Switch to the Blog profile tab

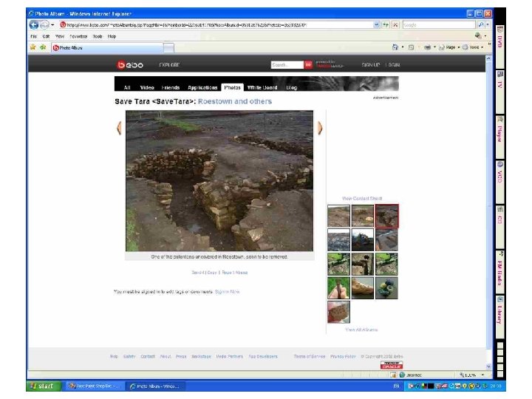tap(291, 87)
